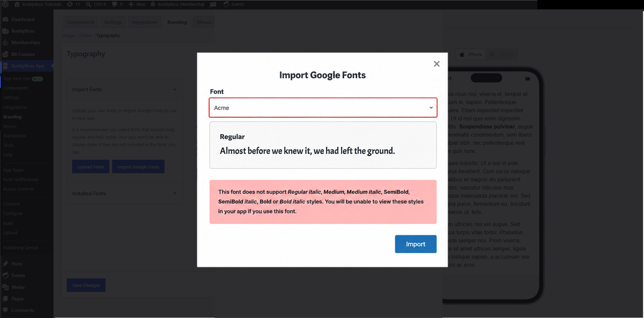The width and height of the screenshot is (644, 318).
Task: Click the updates icon showing 11
Action: 70,4
